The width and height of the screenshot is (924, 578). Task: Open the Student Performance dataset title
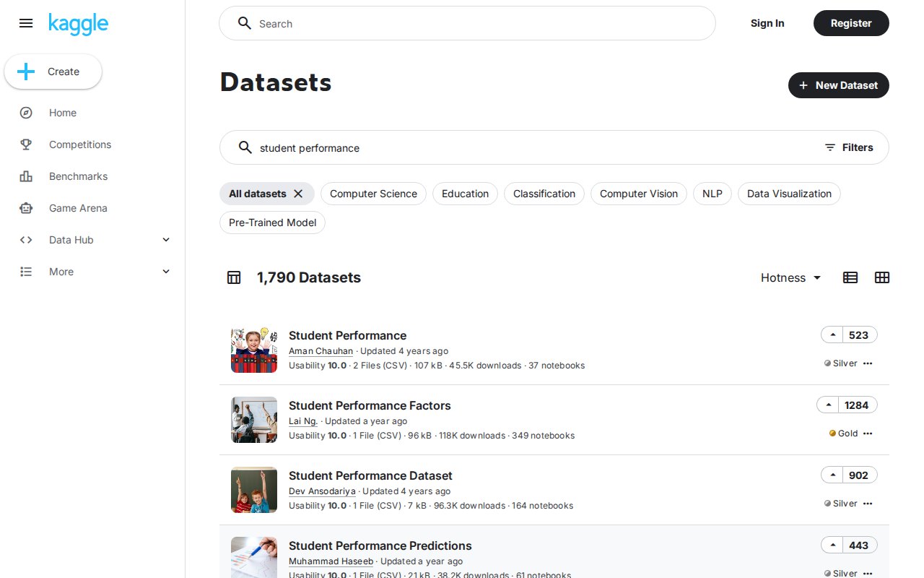click(x=347, y=335)
